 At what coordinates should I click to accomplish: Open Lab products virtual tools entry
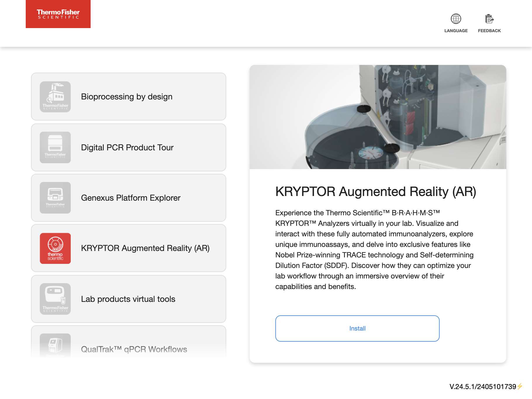click(129, 299)
